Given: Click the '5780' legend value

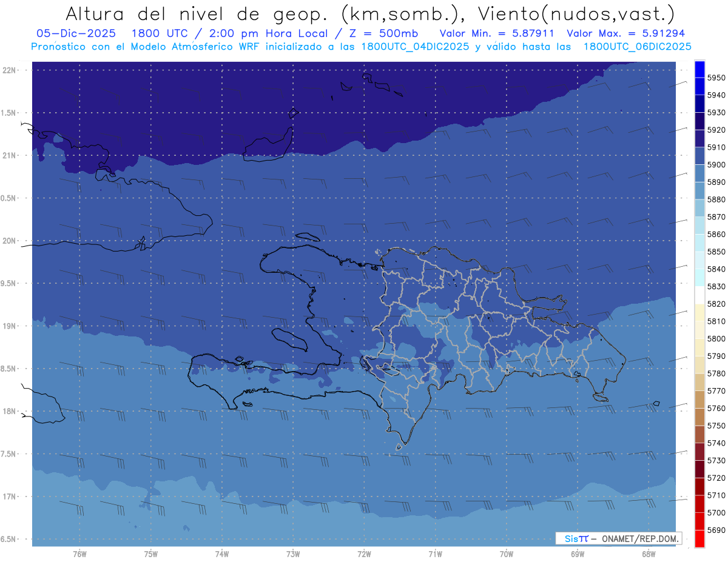Looking at the screenshot, I should [716, 373].
